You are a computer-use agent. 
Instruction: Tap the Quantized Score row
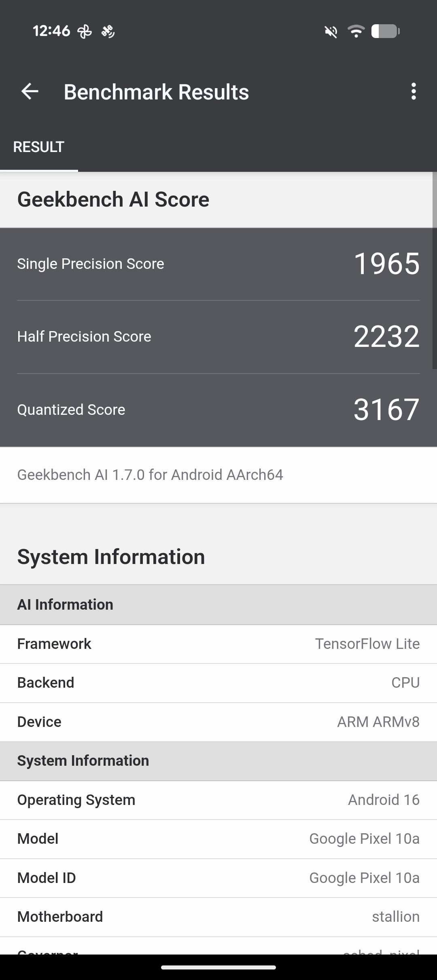(x=218, y=410)
